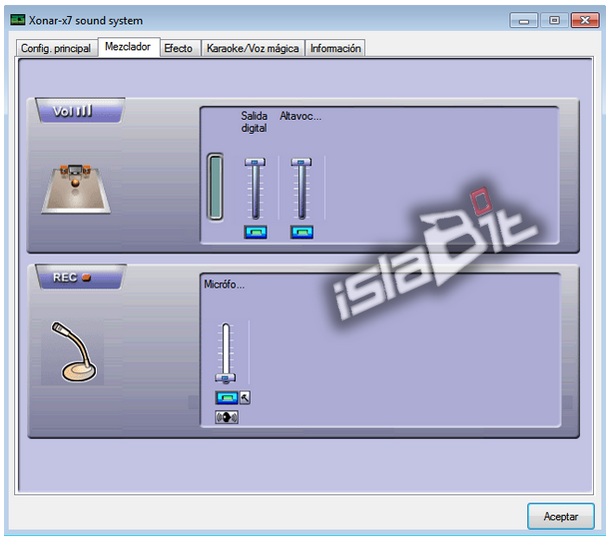Open the Efecto tab
The height and width of the screenshot is (548, 612).
pos(179,48)
